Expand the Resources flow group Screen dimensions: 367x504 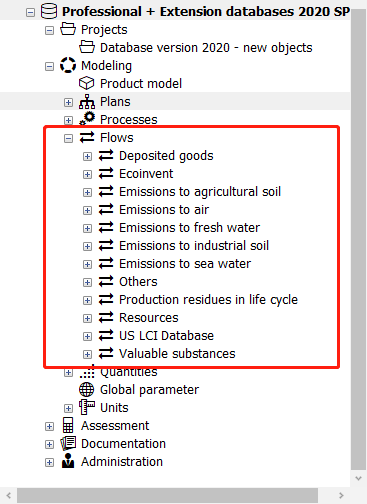(x=87, y=318)
